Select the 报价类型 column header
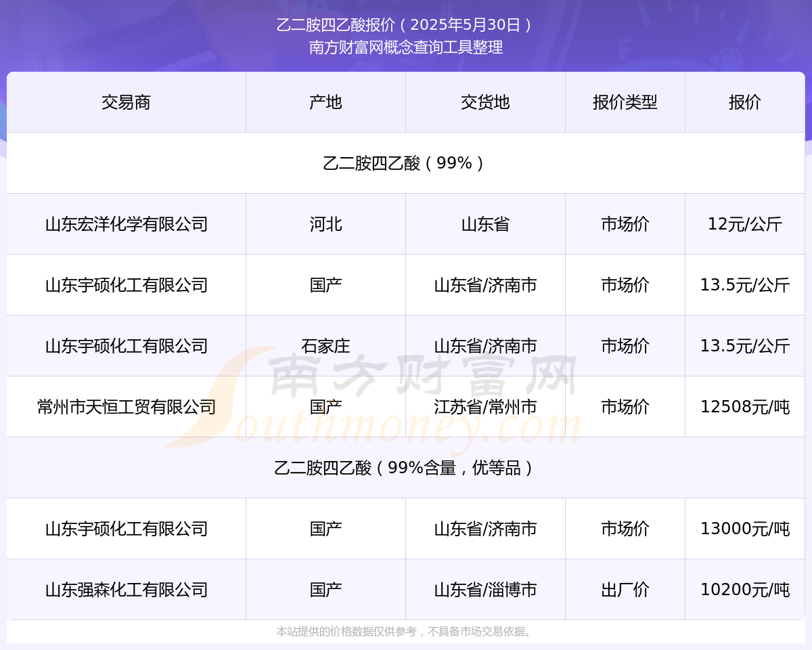Image resolution: width=812 pixels, height=650 pixels. click(x=625, y=102)
